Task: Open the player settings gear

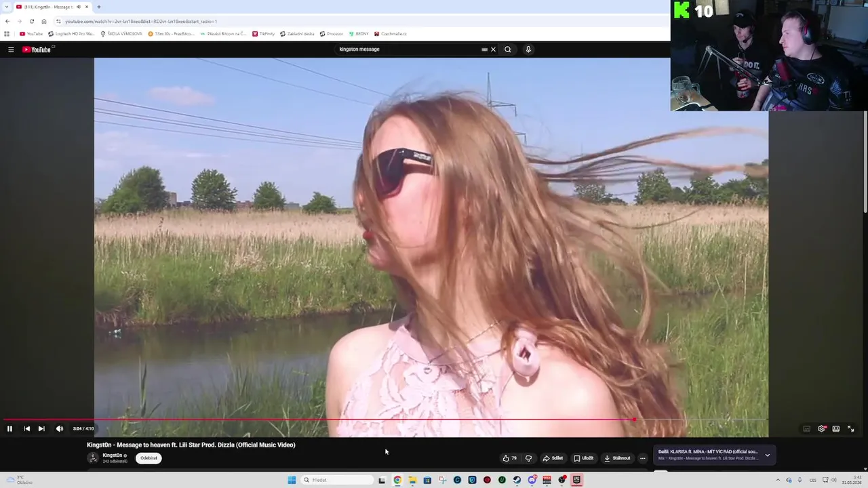Action: 821,428
